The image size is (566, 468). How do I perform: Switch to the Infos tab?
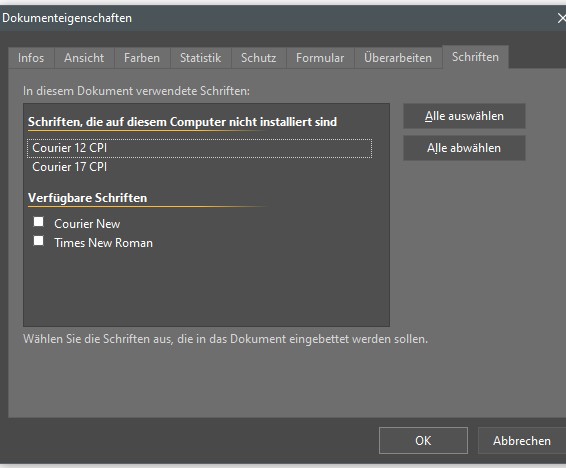(31, 58)
